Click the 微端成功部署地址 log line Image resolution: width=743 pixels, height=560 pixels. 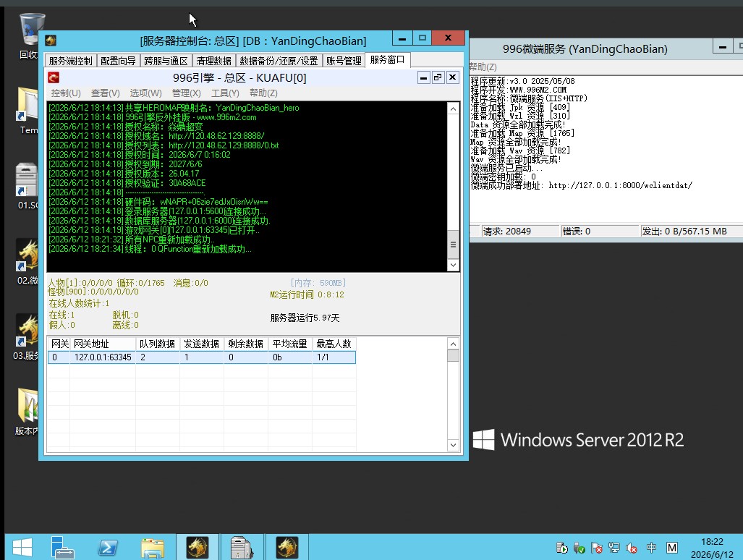point(582,185)
